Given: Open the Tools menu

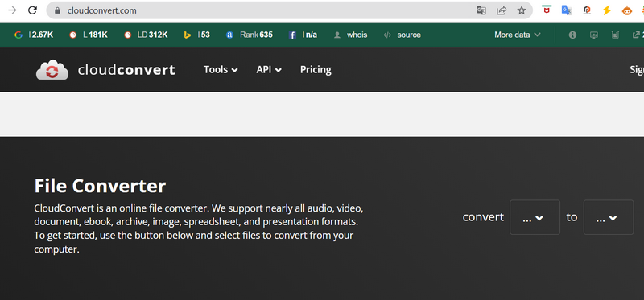Looking at the screenshot, I should tap(221, 70).
